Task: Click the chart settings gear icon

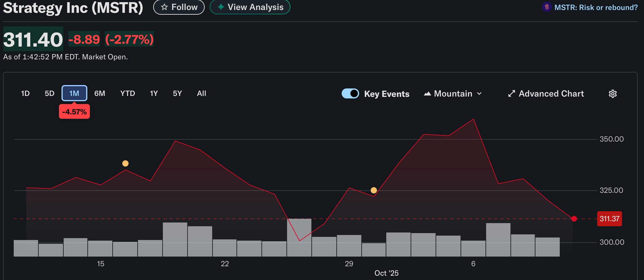Action: (612, 94)
